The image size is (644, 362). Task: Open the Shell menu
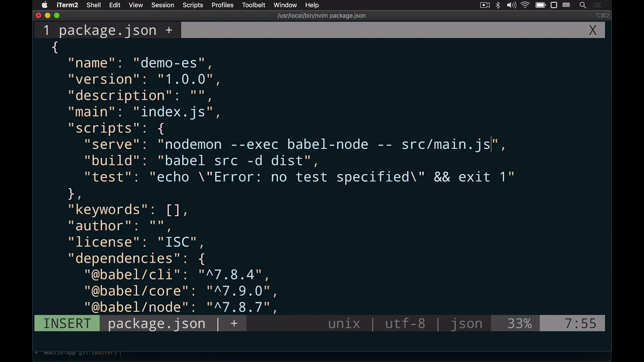pos(94,5)
